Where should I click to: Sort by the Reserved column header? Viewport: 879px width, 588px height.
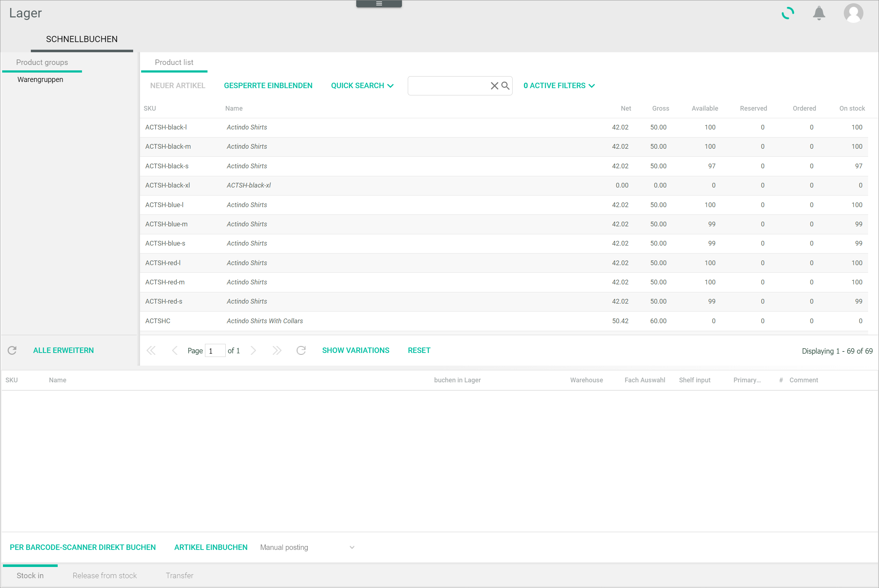(x=753, y=108)
